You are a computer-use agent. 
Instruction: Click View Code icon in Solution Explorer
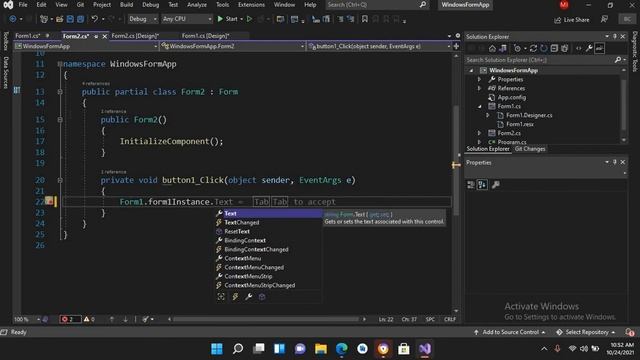[579, 49]
